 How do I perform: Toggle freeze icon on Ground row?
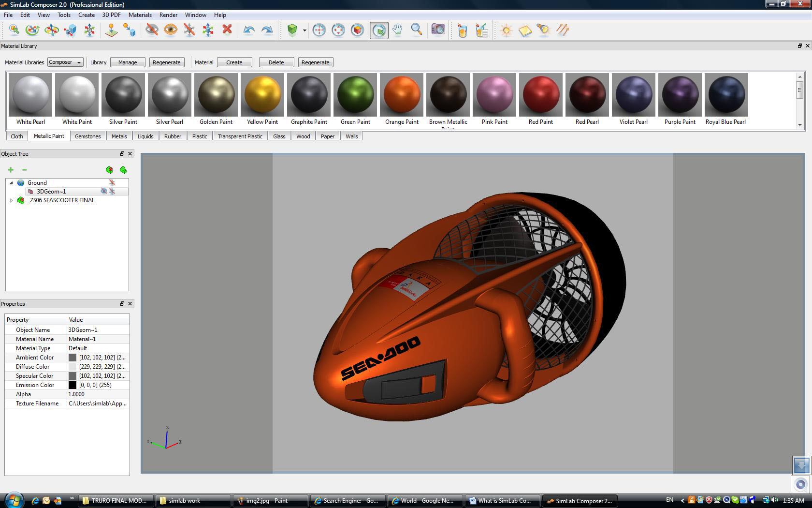click(112, 182)
